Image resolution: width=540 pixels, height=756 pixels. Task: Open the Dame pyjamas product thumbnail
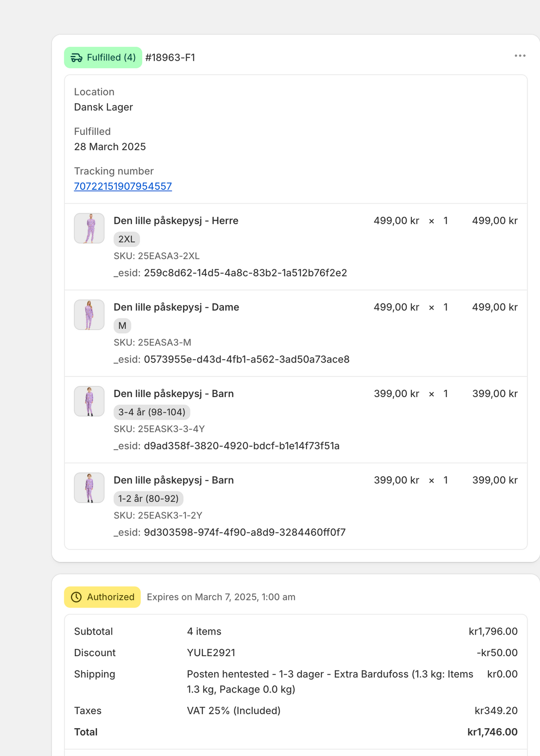click(89, 315)
